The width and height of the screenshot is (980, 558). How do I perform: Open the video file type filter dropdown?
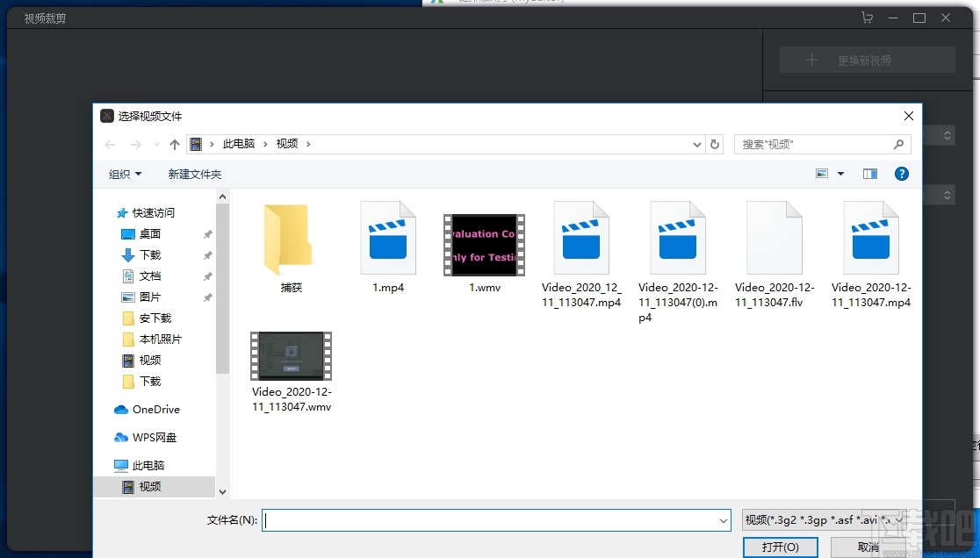click(x=823, y=519)
